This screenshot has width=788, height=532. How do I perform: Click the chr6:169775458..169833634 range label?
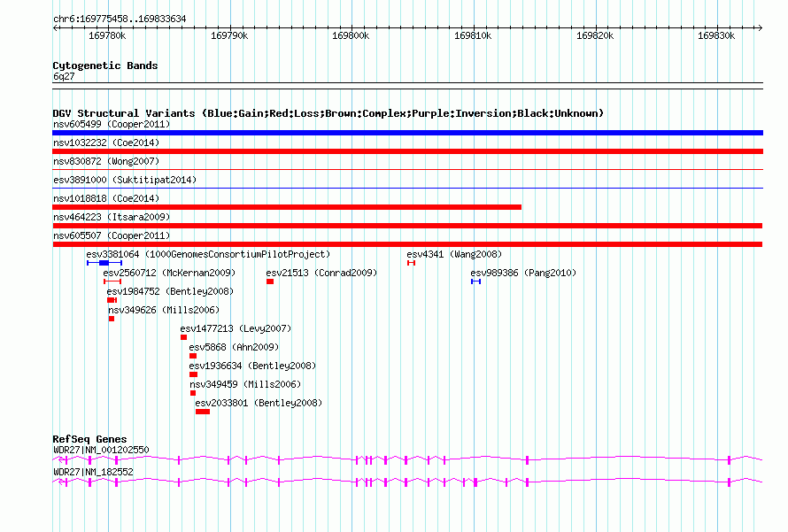(120, 19)
